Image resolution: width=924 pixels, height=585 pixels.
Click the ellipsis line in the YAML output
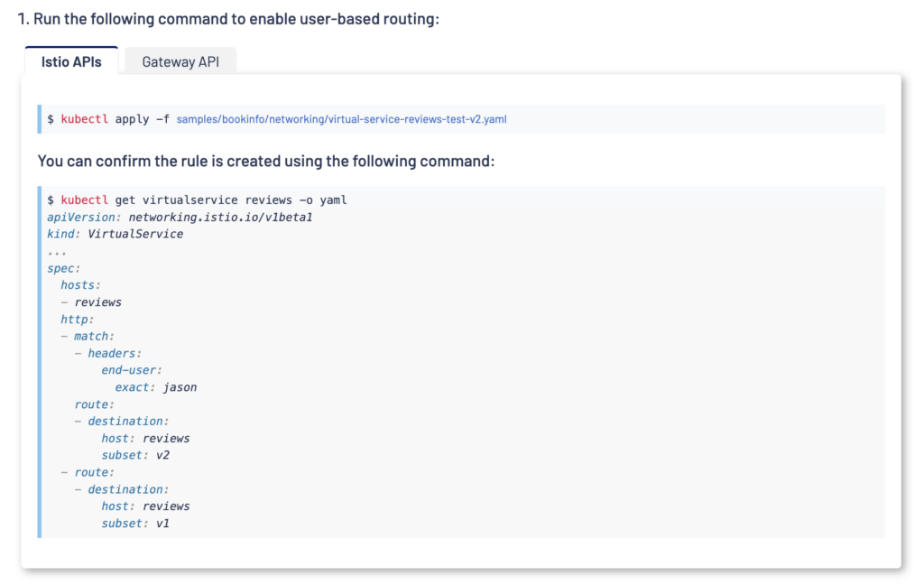pyautogui.click(x=57, y=253)
